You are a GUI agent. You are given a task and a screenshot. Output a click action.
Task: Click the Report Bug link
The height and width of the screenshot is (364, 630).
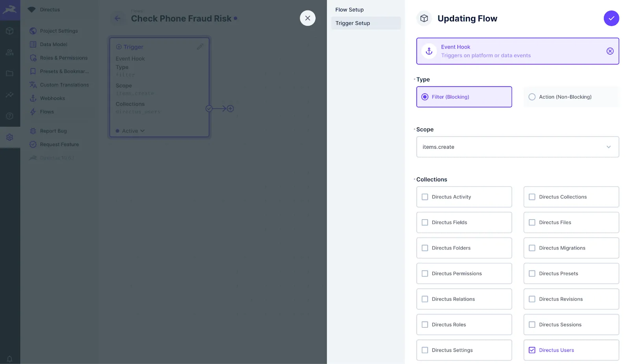(x=52, y=131)
